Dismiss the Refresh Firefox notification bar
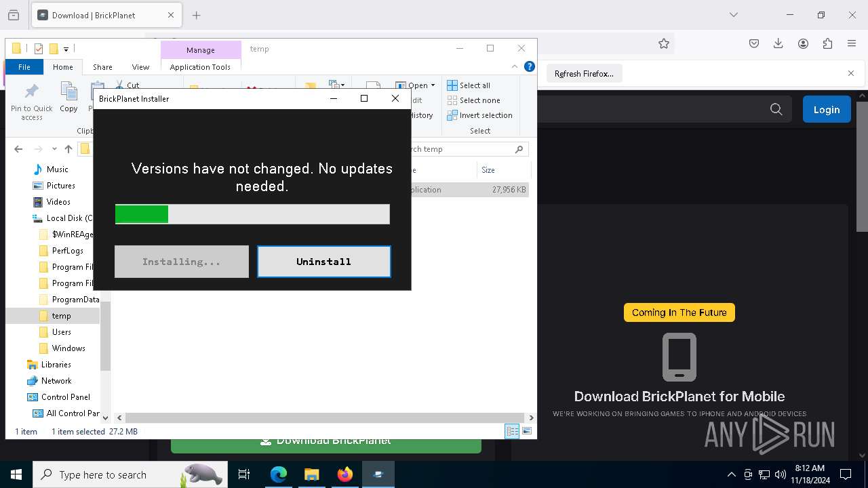Image resolution: width=868 pixels, height=488 pixels. (x=851, y=73)
